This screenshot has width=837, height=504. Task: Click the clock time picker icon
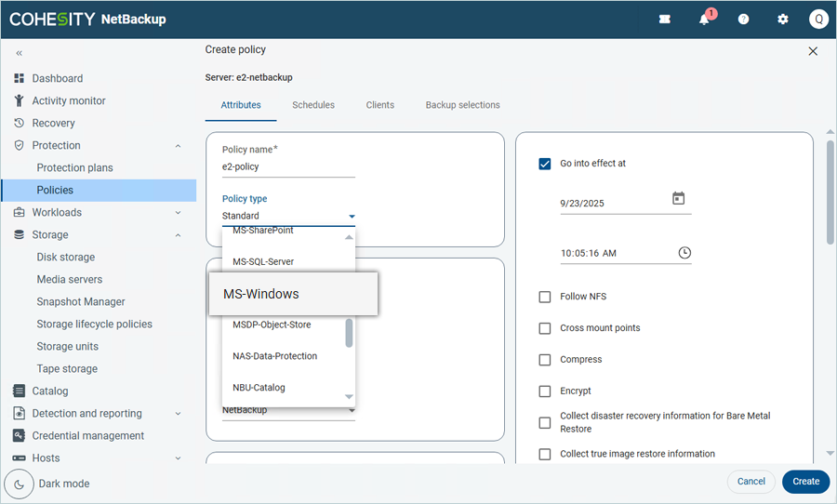(x=684, y=253)
